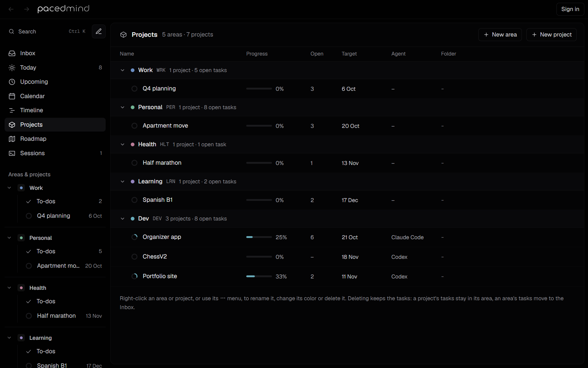Click the Calendar icon in sidebar
Viewport: 588px width, 368px height.
tap(12, 96)
